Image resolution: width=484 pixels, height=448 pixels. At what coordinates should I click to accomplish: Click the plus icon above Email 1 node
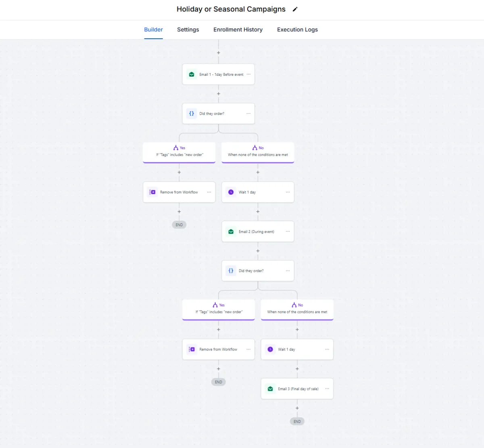click(x=219, y=53)
